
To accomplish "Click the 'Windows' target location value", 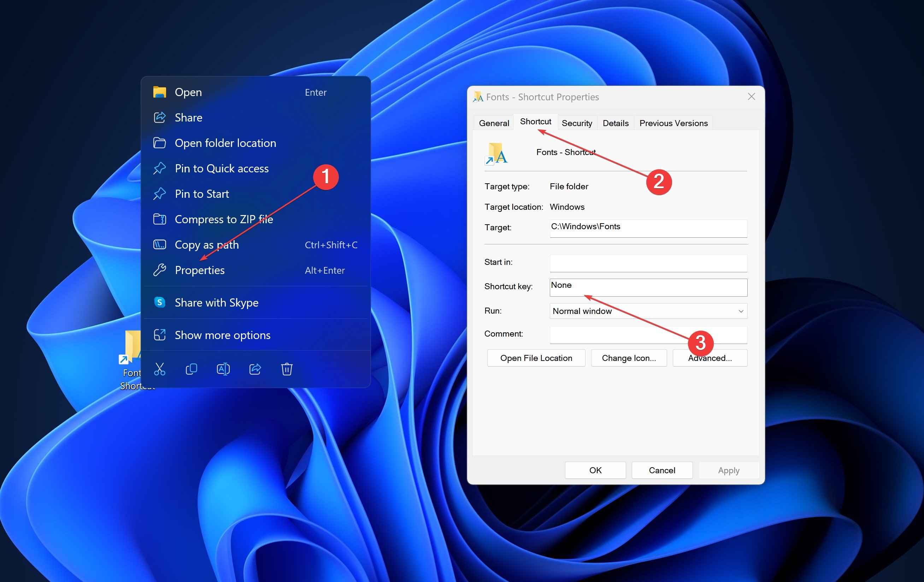I will 567,207.
